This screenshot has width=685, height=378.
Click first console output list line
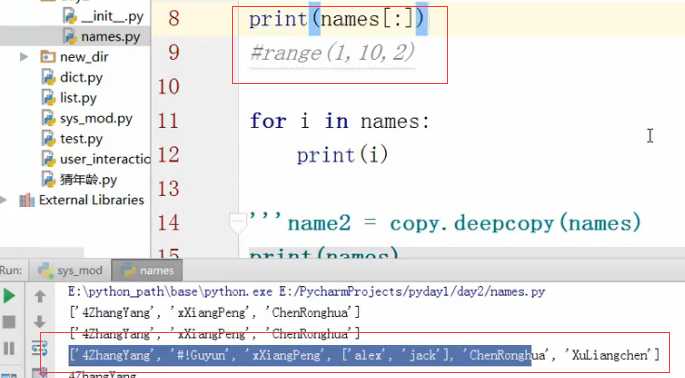[x=214, y=312]
